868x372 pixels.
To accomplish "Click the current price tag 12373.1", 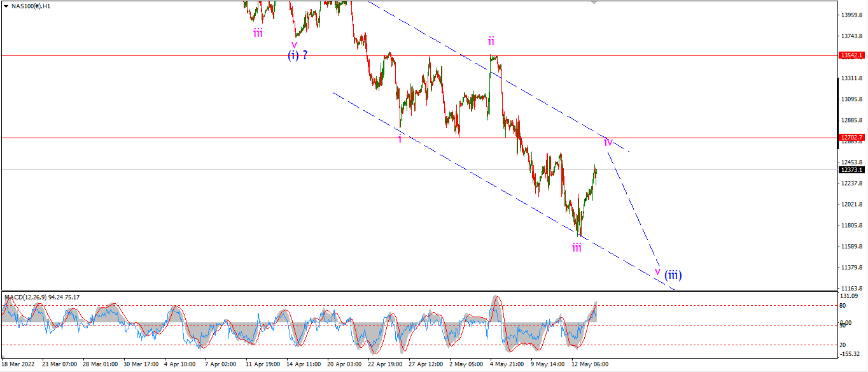I will pyautogui.click(x=851, y=169).
